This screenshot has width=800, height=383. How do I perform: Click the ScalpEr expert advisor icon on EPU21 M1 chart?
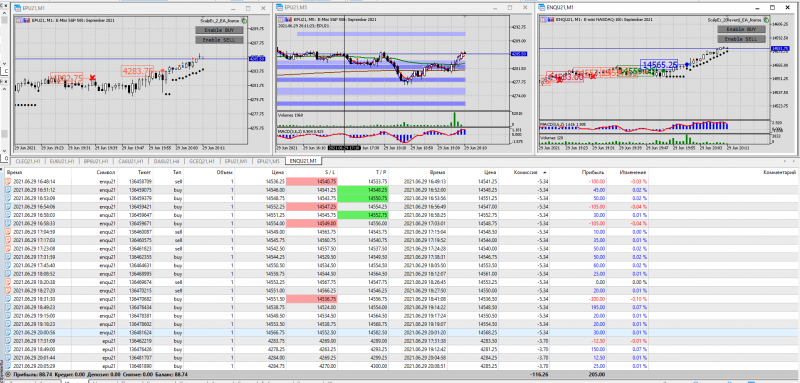click(x=244, y=20)
